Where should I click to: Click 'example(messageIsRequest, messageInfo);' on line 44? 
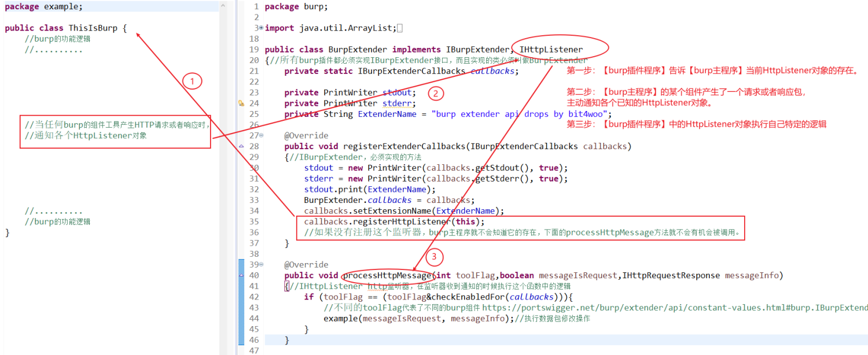tap(419, 318)
